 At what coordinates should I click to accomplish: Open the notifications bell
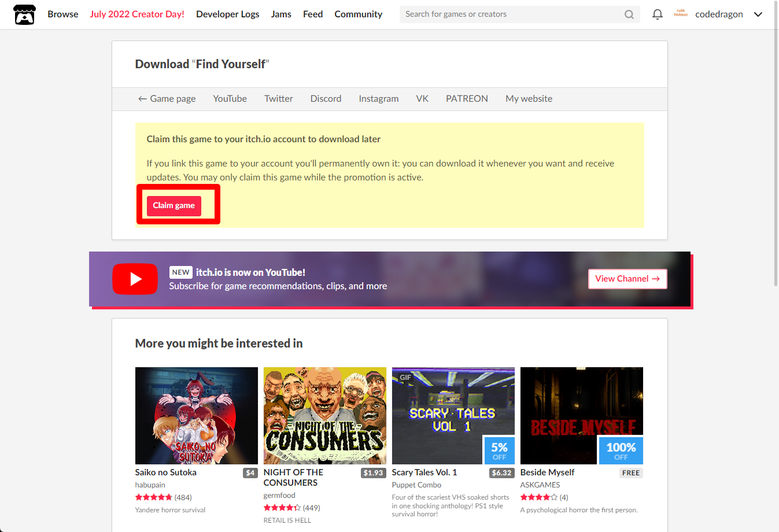[x=658, y=14]
